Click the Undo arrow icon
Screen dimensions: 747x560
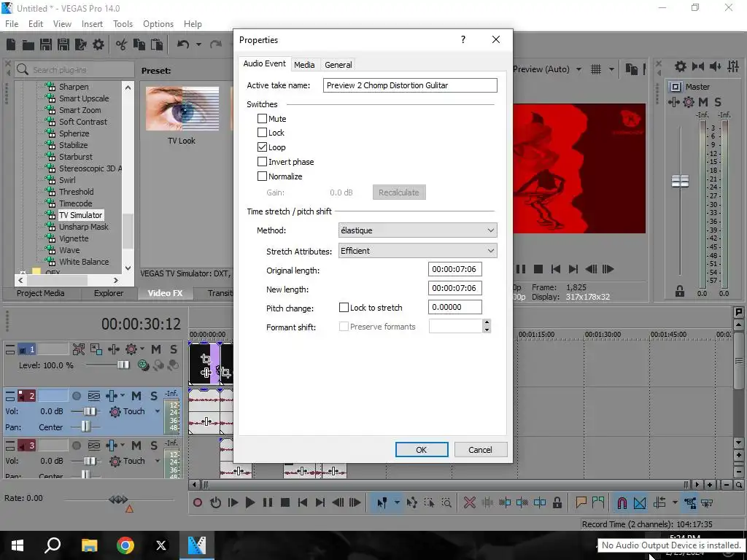click(183, 44)
